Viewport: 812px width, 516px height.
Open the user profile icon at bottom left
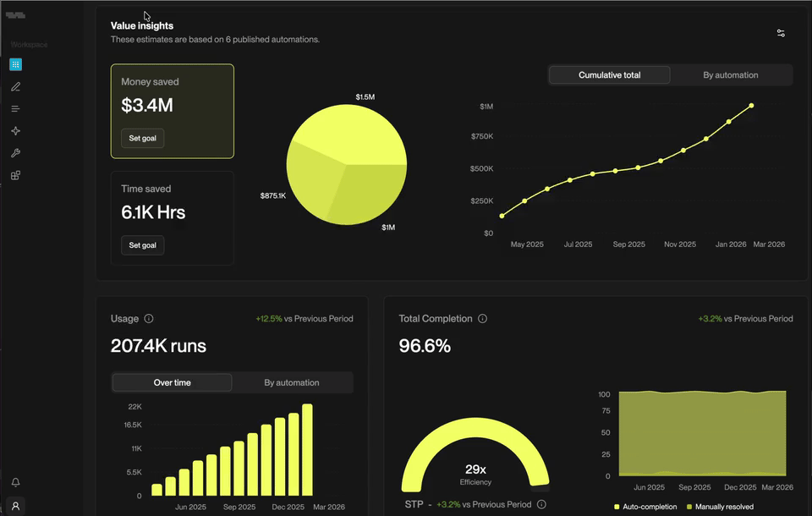(15, 503)
